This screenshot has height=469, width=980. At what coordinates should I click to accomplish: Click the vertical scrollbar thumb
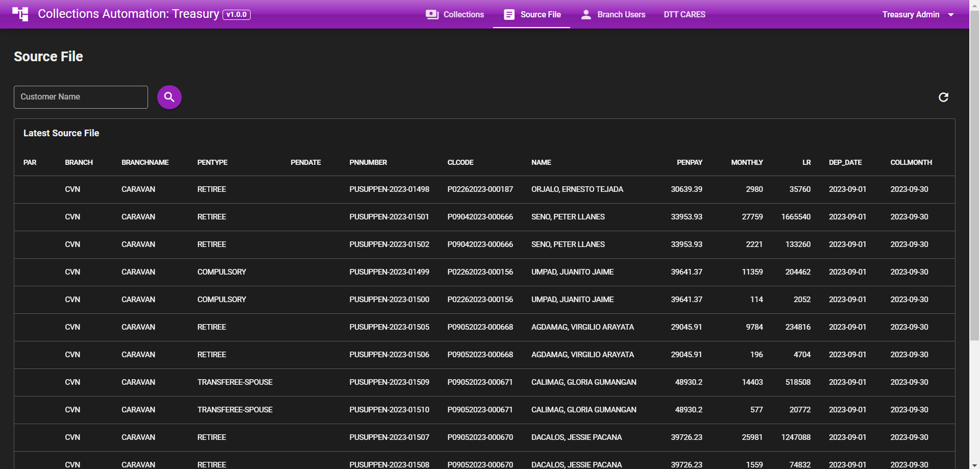pos(974,175)
